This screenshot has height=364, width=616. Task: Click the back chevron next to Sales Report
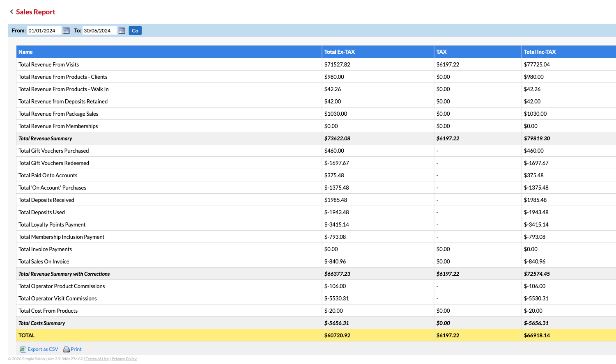pyautogui.click(x=11, y=12)
